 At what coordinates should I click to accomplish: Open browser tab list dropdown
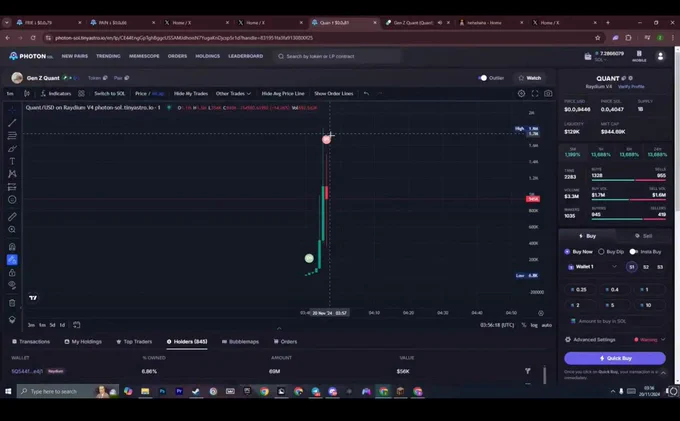7,23
